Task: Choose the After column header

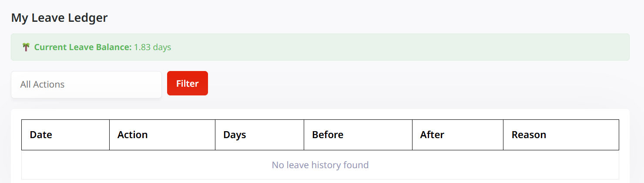Action: pyautogui.click(x=432, y=135)
